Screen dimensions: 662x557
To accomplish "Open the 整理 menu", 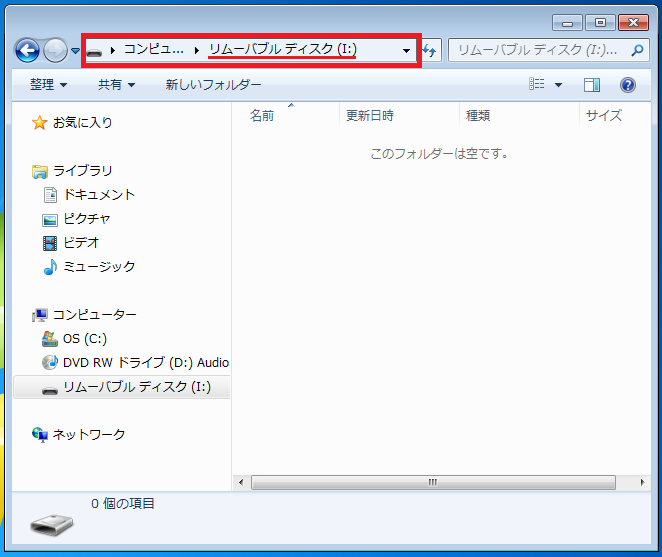I will [48, 84].
